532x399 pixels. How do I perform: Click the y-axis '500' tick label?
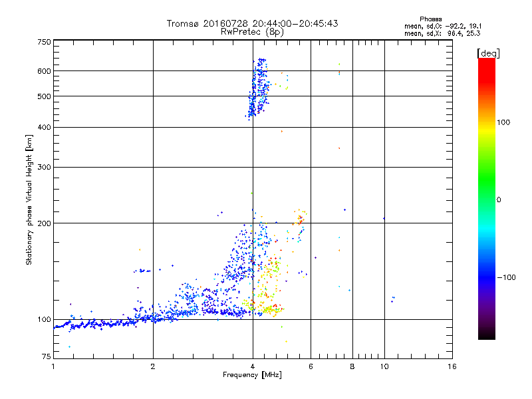tap(44, 96)
